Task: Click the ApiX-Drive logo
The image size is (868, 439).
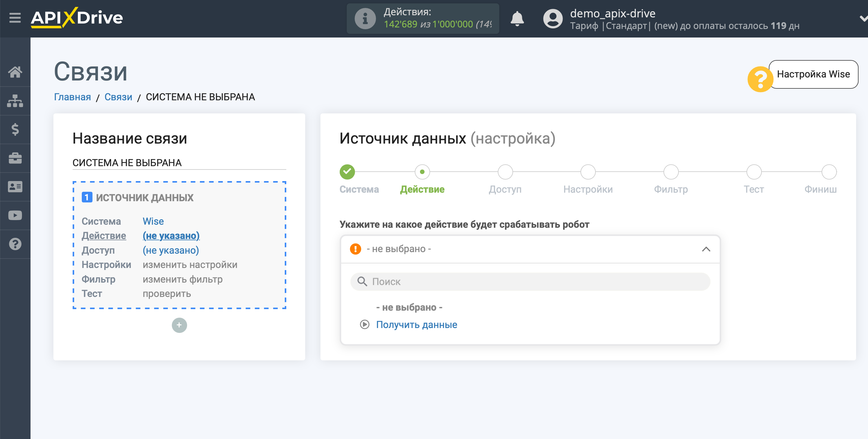Action: coord(77,17)
